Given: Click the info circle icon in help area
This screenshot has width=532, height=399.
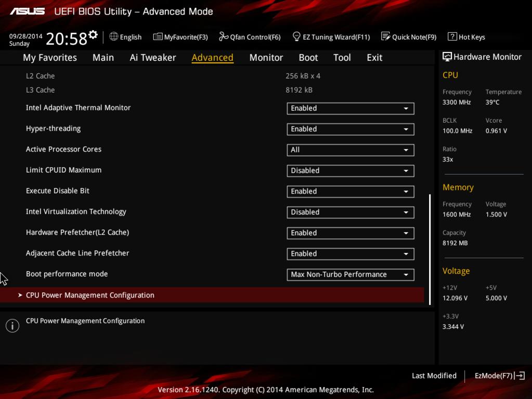Looking at the screenshot, I should [12, 326].
